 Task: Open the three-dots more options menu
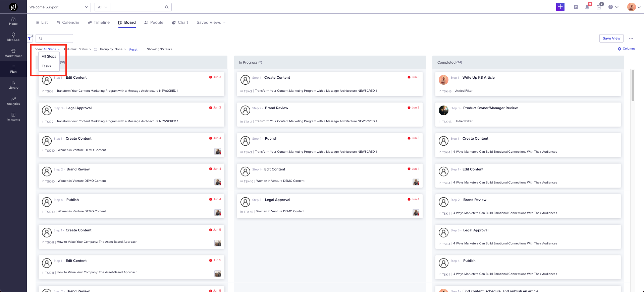click(x=631, y=38)
